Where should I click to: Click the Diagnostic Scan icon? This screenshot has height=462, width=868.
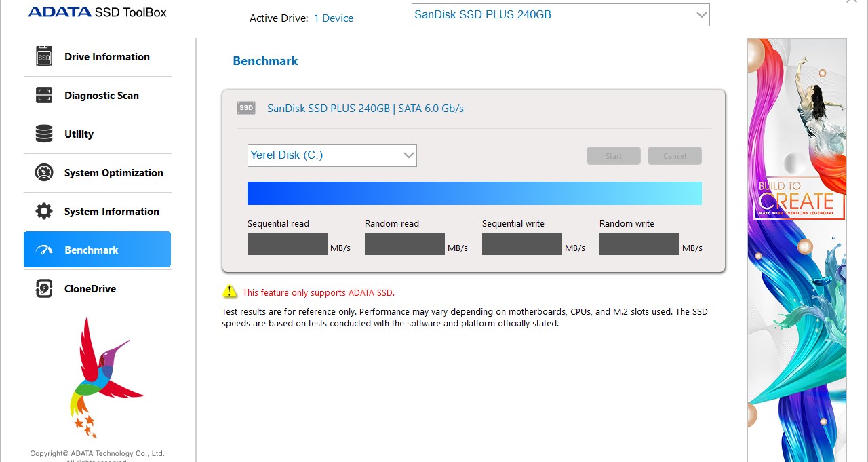click(x=44, y=95)
